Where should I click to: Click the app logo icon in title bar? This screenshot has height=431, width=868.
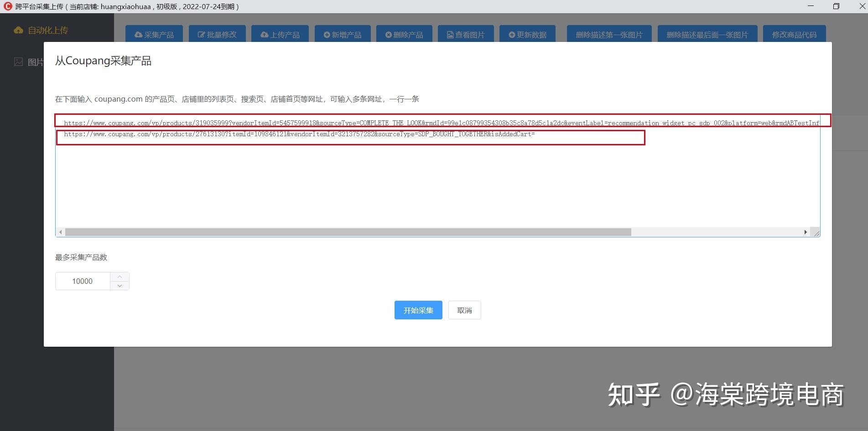tap(7, 6)
